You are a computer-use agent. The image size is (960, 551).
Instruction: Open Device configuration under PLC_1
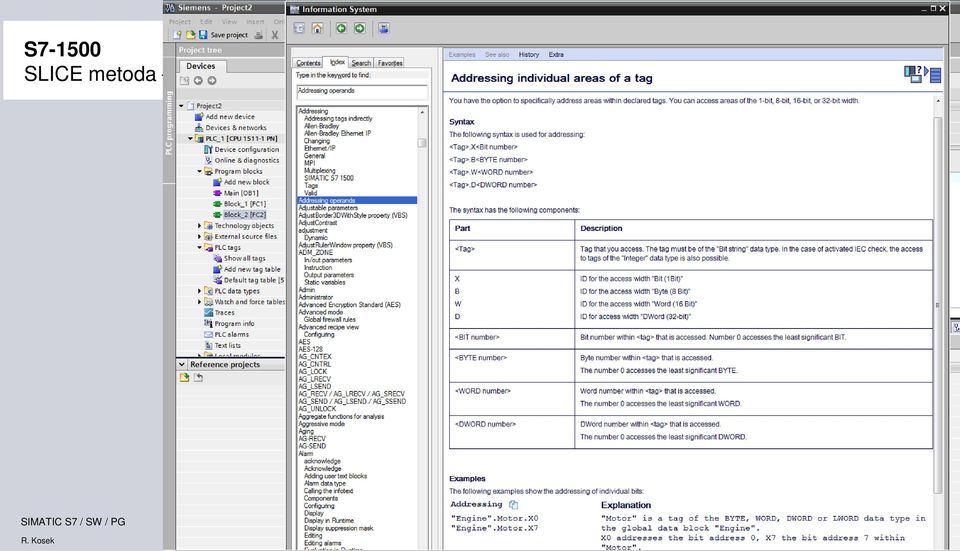[246, 149]
